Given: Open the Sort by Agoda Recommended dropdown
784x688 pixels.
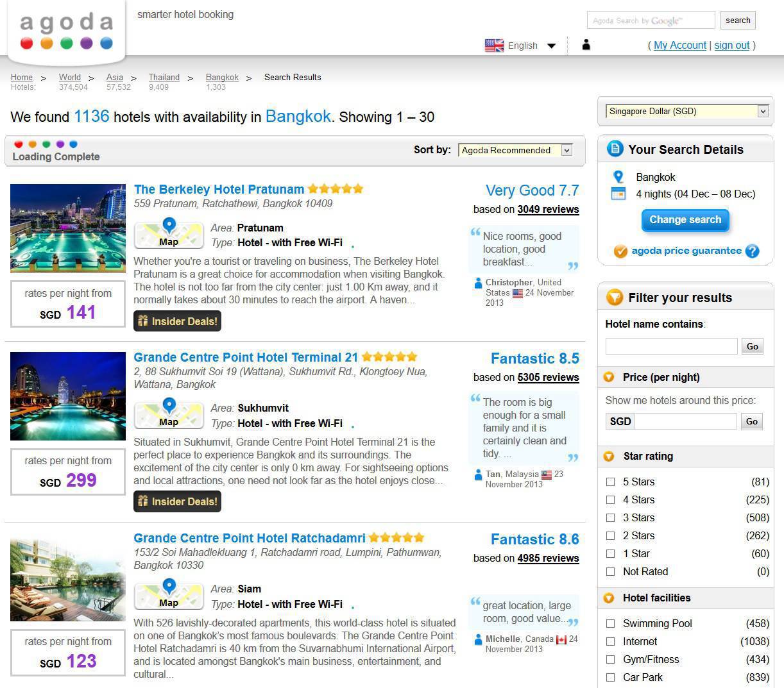Looking at the screenshot, I should pyautogui.click(x=515, y=150).
